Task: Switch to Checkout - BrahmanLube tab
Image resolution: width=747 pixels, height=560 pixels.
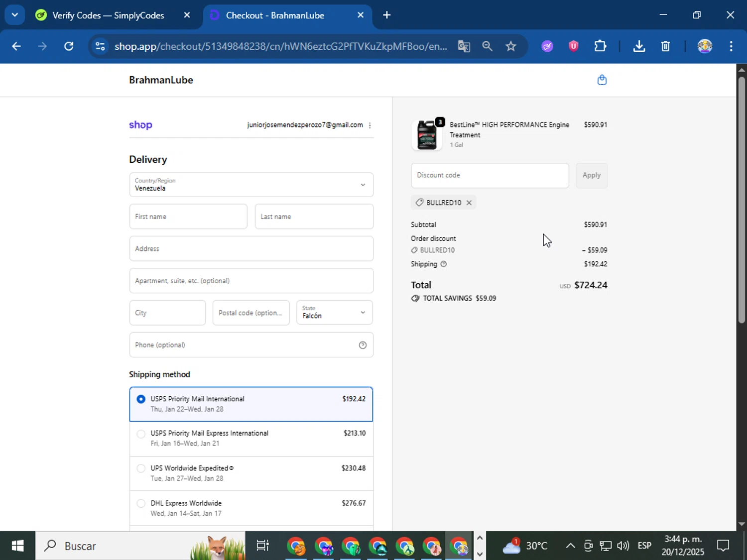Action: pos(275,15)
